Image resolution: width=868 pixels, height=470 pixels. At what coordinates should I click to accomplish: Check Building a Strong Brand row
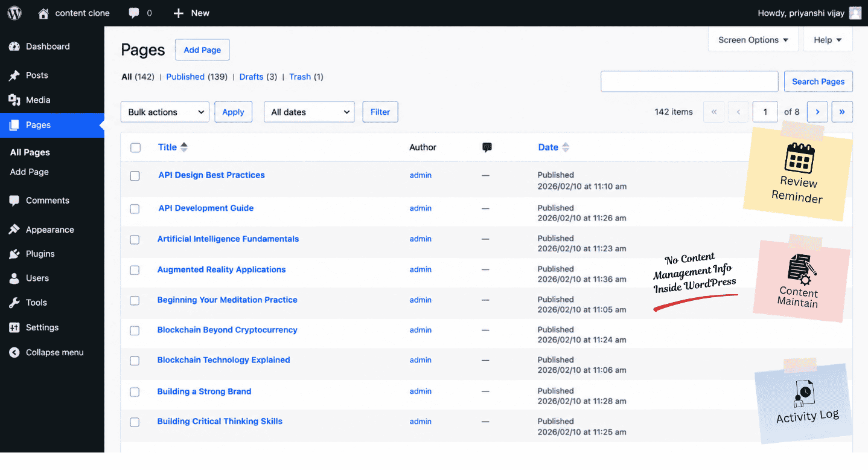click(x=135, y=392)
